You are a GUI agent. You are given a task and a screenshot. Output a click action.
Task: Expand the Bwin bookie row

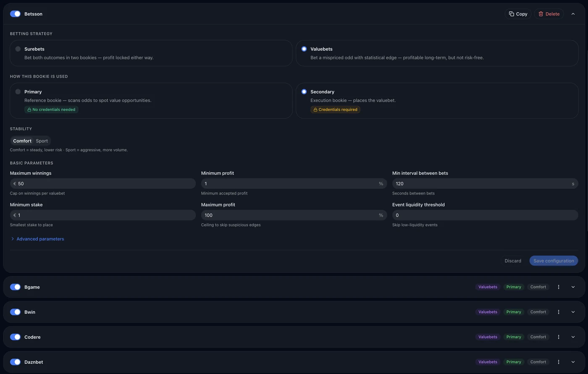pyautogui.click(x=573, y=312)
